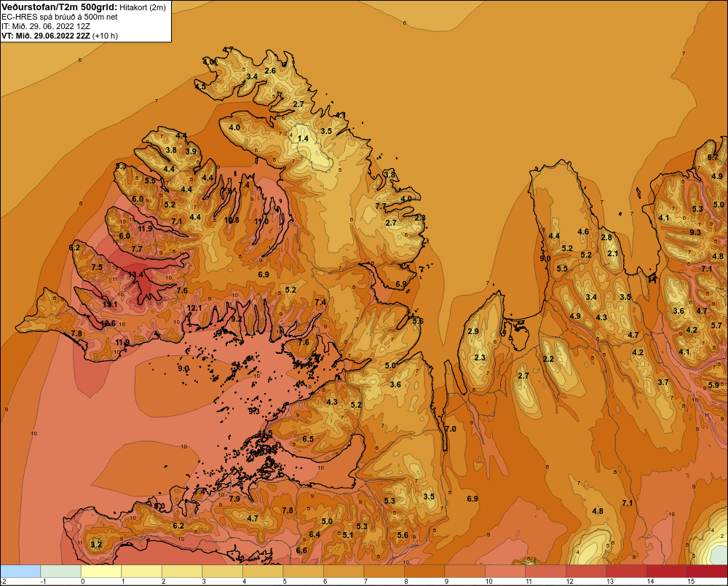Click the temperature value '8.7'
728x586 pixels.
click(713, 157)
